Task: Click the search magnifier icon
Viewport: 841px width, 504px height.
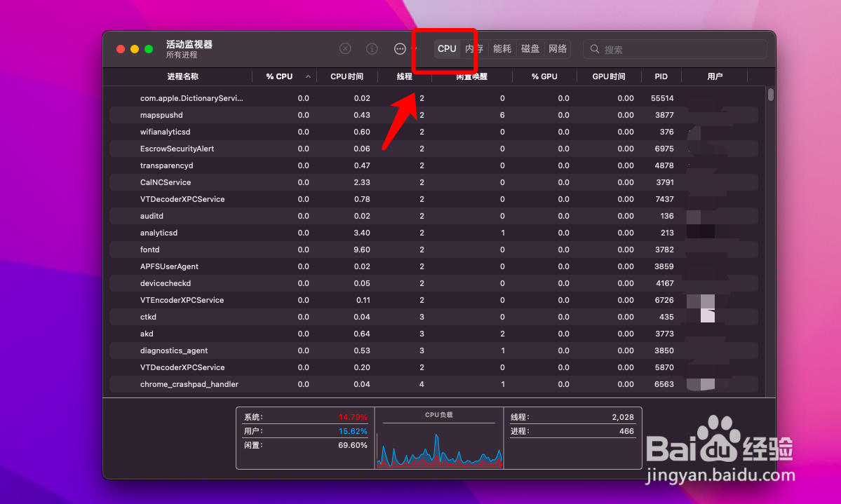Action: tap(595, 49)
